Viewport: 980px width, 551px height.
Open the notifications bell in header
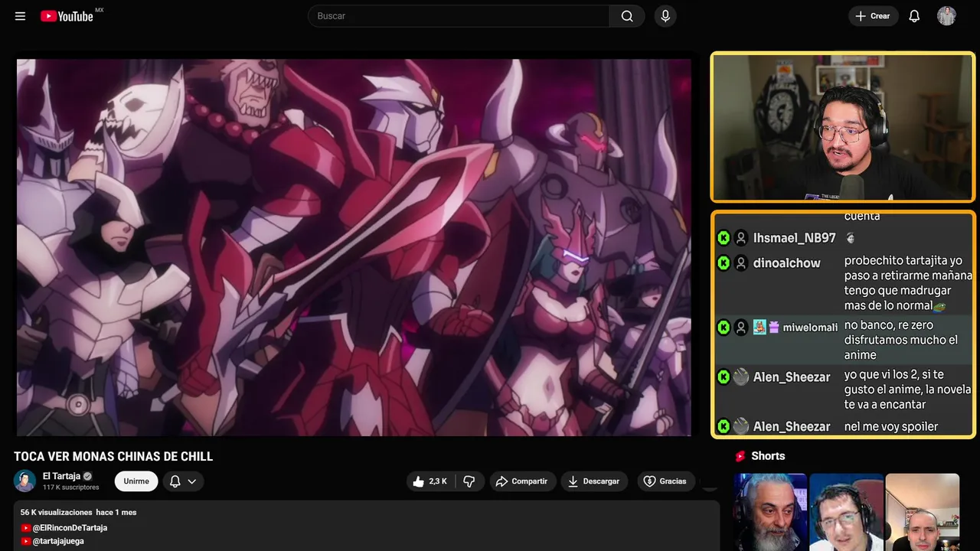[914, 16]
